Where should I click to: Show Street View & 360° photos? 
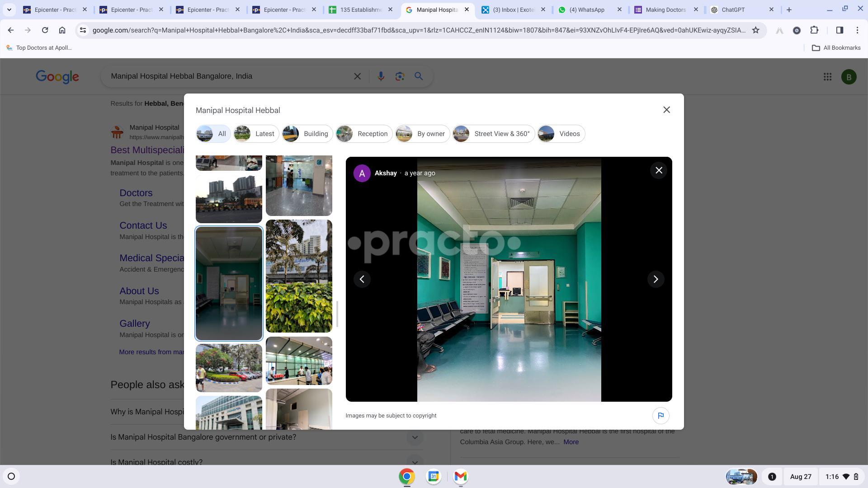[494, 134]
